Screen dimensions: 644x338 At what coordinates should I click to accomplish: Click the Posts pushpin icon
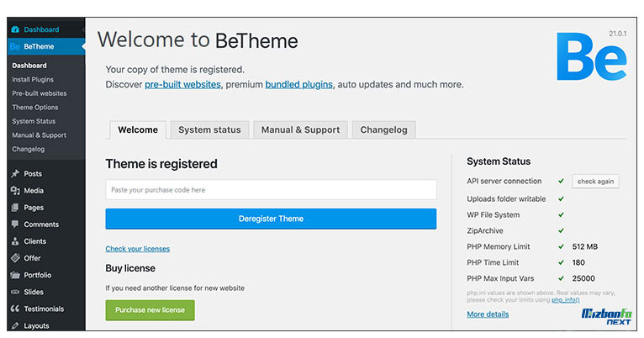point(15,174)
